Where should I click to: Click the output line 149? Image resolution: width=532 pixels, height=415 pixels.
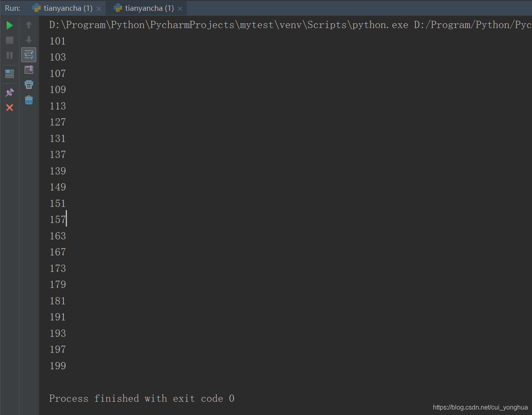tap(58, 187)
